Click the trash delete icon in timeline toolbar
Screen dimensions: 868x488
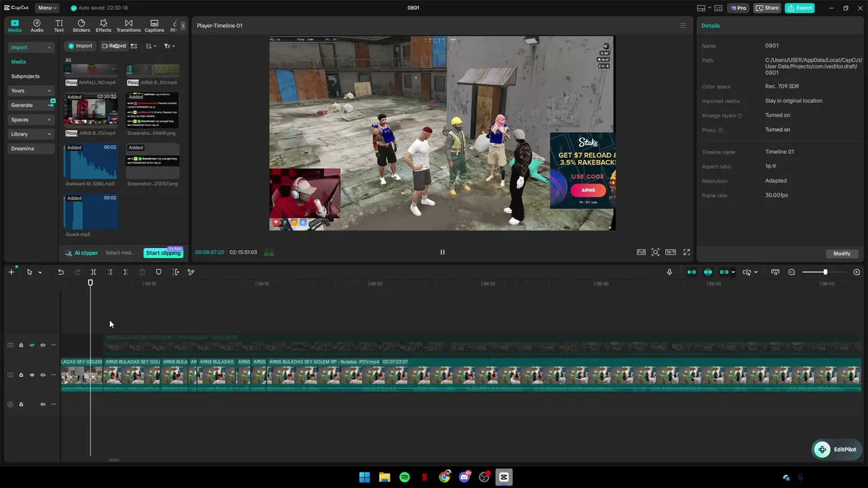tap(142, 272)
